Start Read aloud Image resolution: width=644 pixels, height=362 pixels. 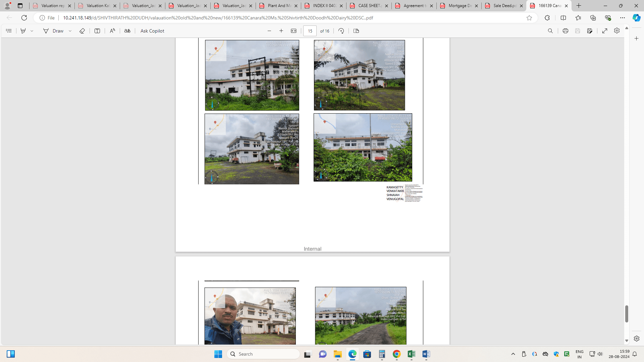(x=112, y=31)
